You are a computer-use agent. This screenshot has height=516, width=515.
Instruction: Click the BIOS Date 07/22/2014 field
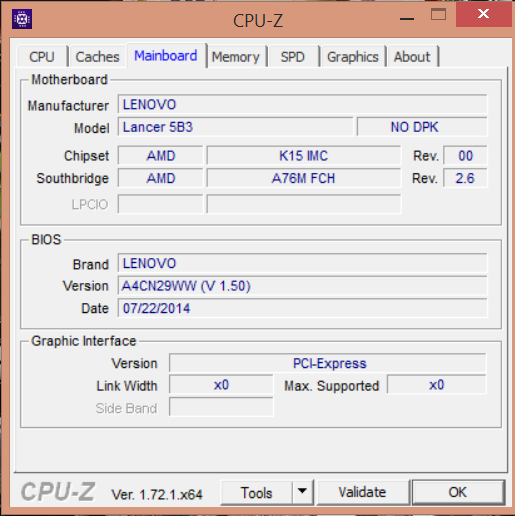(302, 308)
